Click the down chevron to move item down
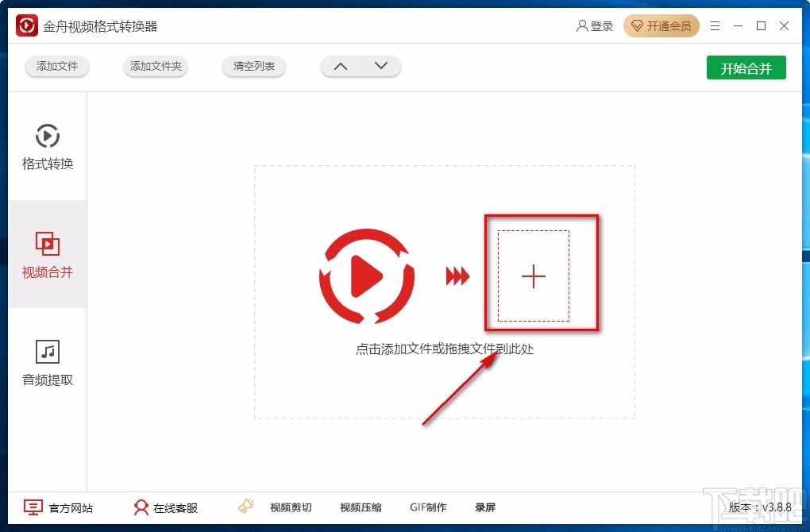The width and height of the screenshot is (810, 532). click(381, 67)
